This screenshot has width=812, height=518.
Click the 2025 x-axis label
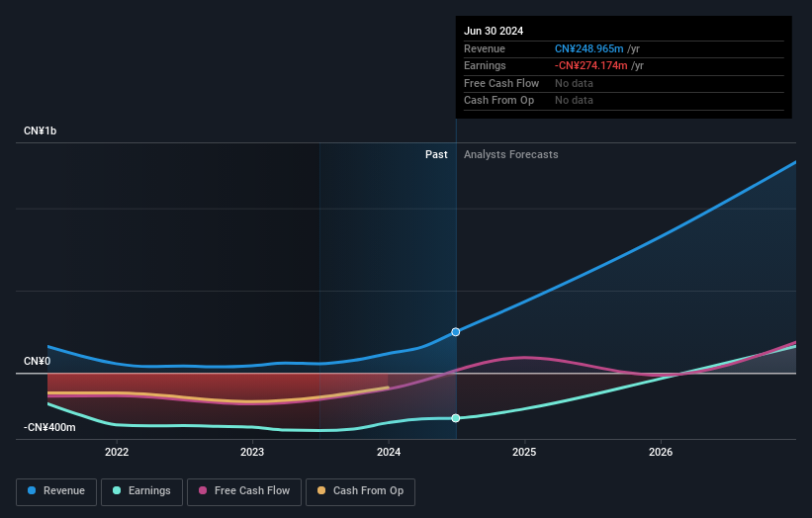click(524, 452)
